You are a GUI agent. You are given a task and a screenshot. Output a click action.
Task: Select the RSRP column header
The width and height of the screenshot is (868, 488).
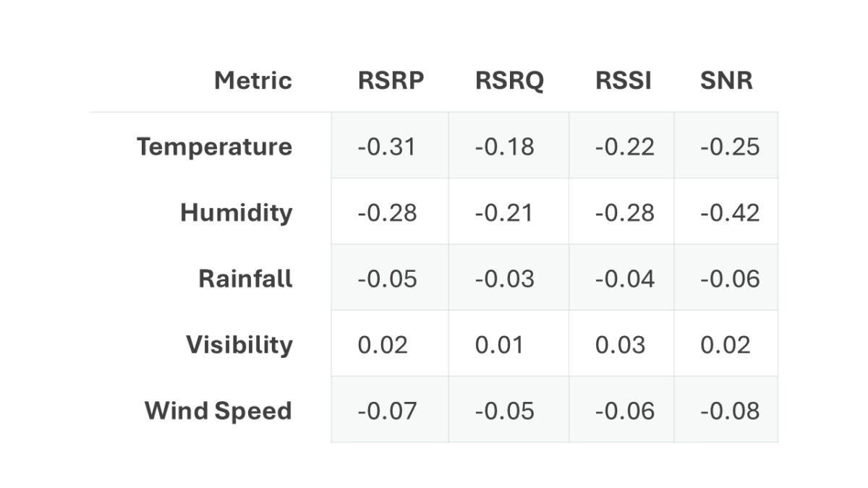click(x=391, y=80)
